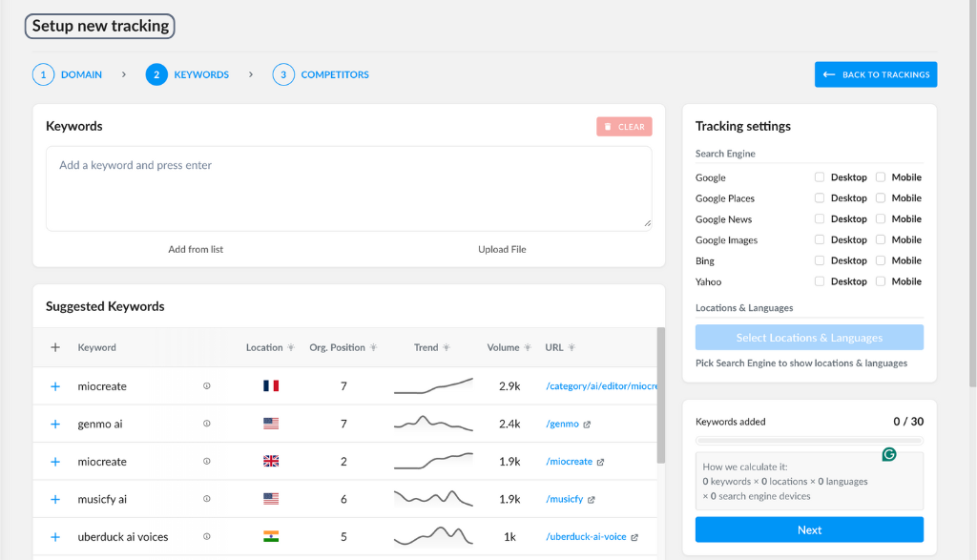Open external link icon beside /miocreate
Viewport: 977px width, 560px height.
coord(601,462)
